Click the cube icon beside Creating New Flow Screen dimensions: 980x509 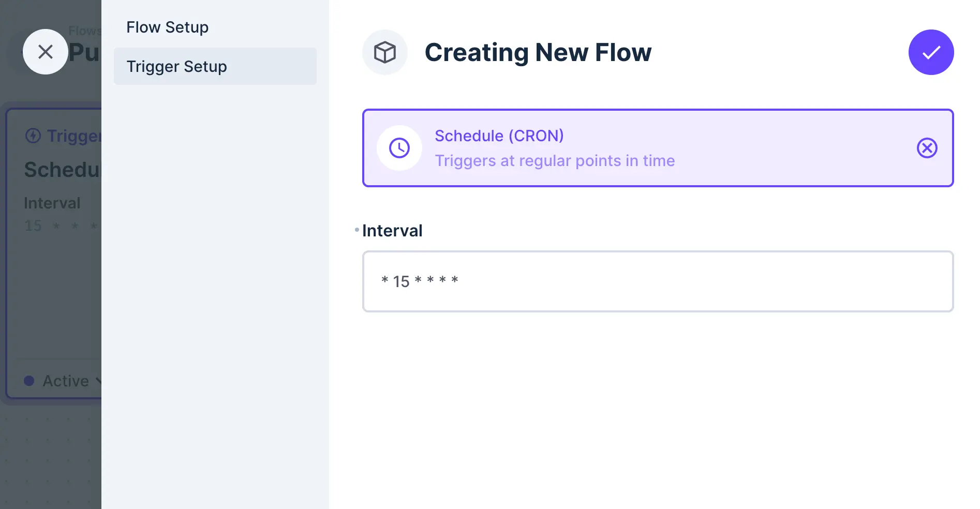(x=385, y=52)
